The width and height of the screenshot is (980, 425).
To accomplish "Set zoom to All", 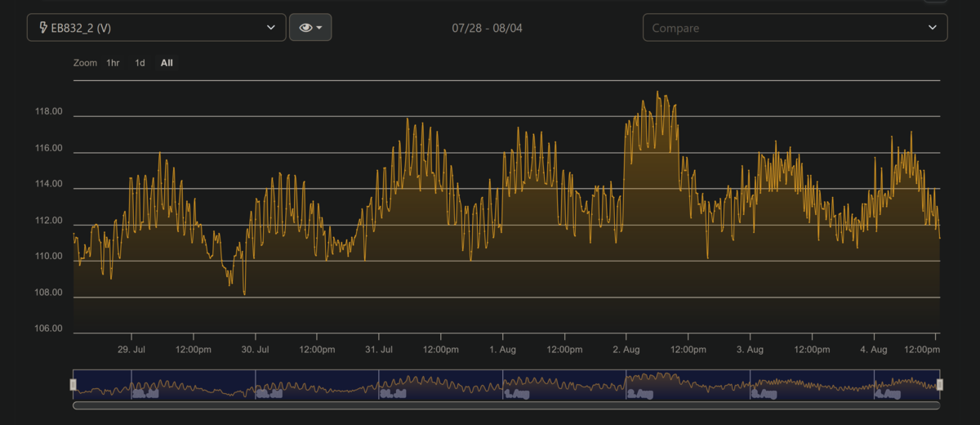I will pos(167,63).
